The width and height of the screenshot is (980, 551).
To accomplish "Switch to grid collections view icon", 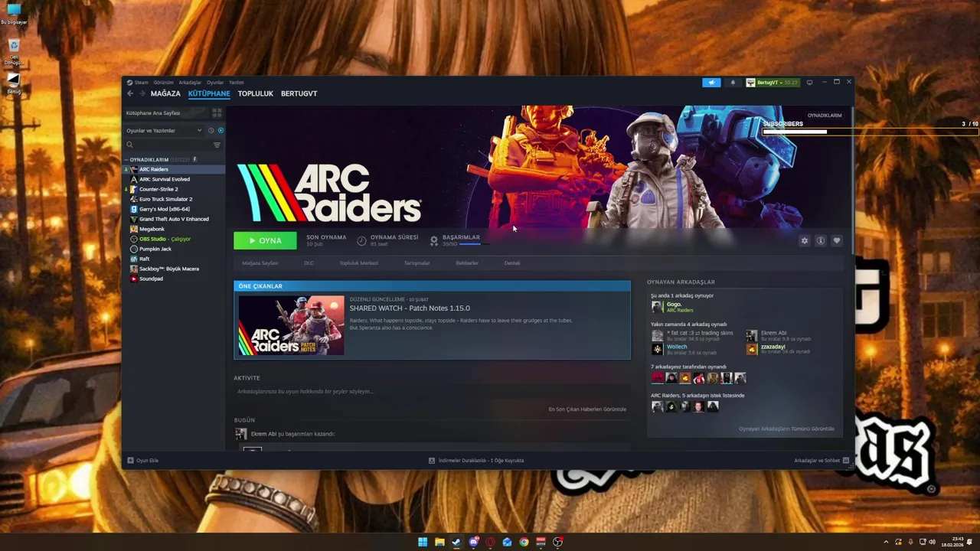I will pyautogui.click(x=217, y=112).
